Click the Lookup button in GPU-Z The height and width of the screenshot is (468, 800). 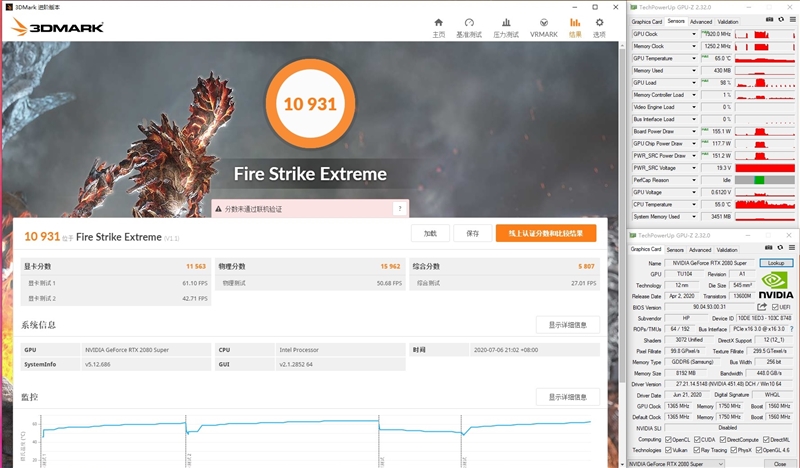(x=774, y=262)
